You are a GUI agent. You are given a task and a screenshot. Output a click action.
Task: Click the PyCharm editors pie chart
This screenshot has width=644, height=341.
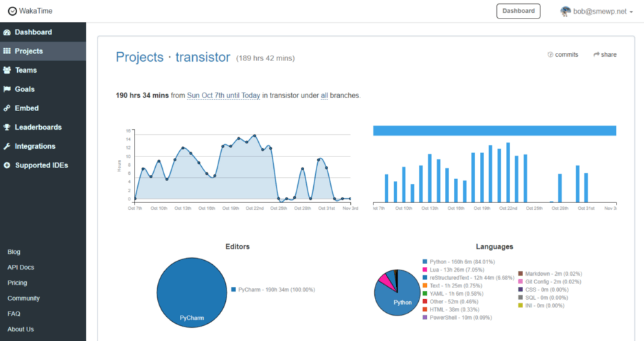pyautogui.click(x=192, y=292)
